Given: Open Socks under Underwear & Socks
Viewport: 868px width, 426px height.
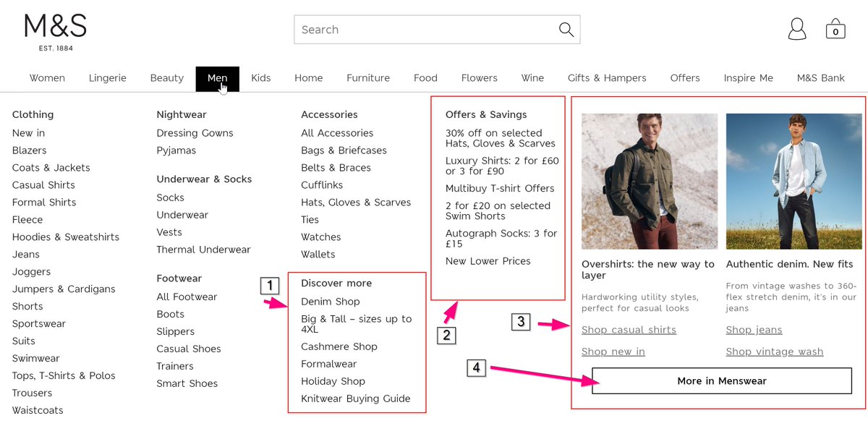Looking at the screenshot, I should click(x=171, y=197).
